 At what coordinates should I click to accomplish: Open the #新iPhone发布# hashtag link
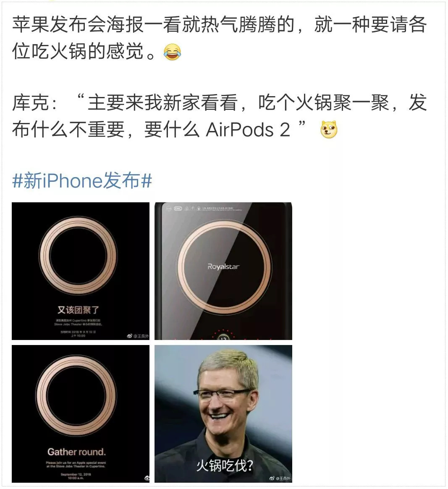82,180
